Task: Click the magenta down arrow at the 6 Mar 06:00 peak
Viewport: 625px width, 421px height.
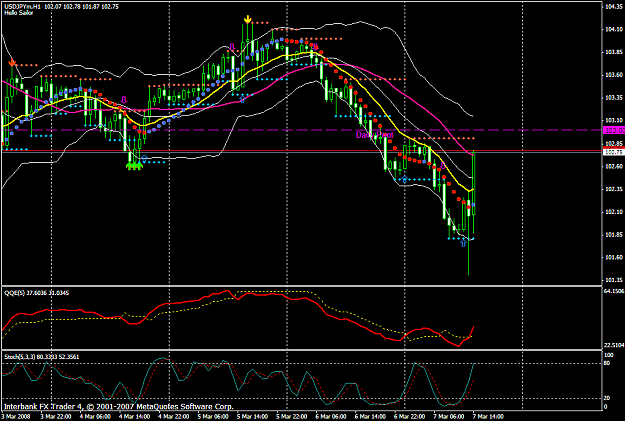Action: click(315, 47)
